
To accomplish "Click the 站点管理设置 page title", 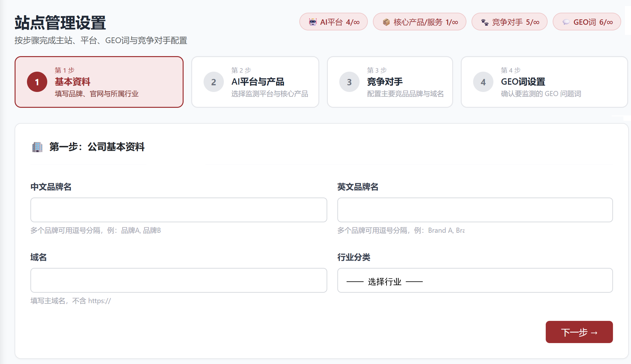I will pos(60,23).
